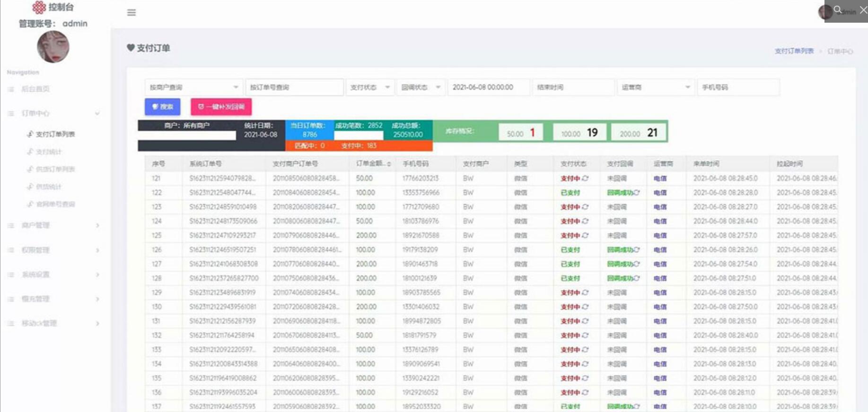Click the pink 一键补发回调 button
Viewport: 868px width, 412px height.
click(221, 107)
